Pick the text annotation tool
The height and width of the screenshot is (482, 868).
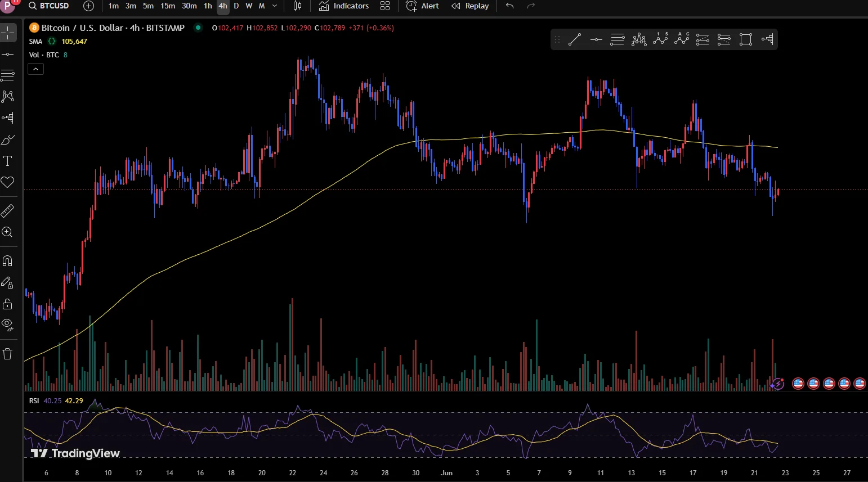(x=8, y=161)
